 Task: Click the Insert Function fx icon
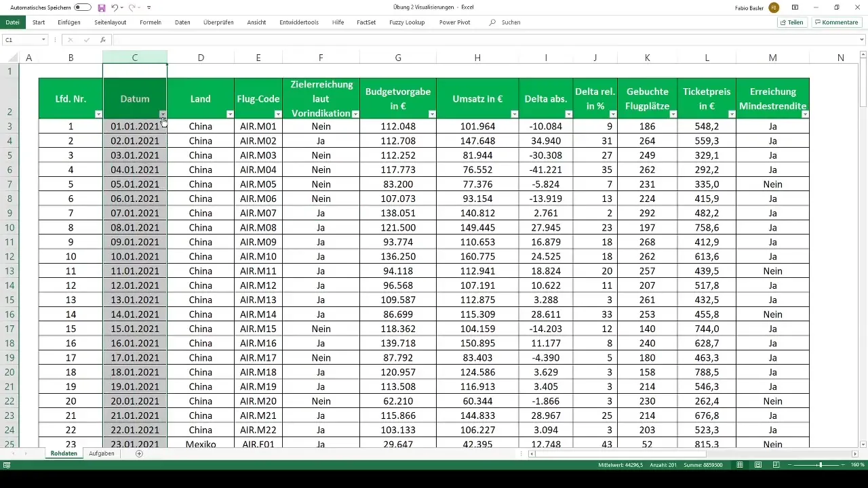tap(102, 40)
